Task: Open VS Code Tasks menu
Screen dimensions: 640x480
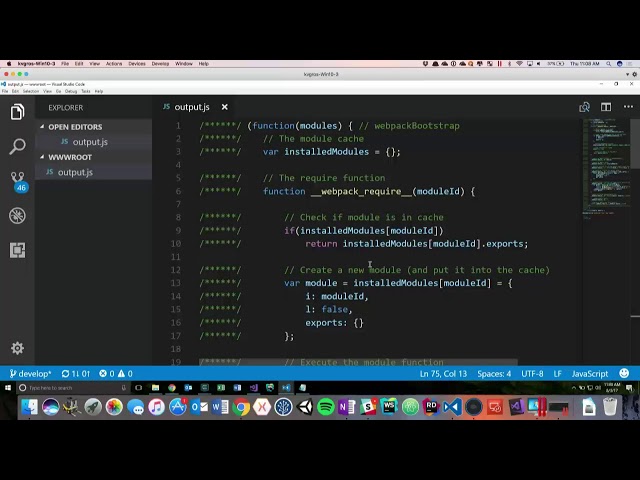Action: pos(86,91)
